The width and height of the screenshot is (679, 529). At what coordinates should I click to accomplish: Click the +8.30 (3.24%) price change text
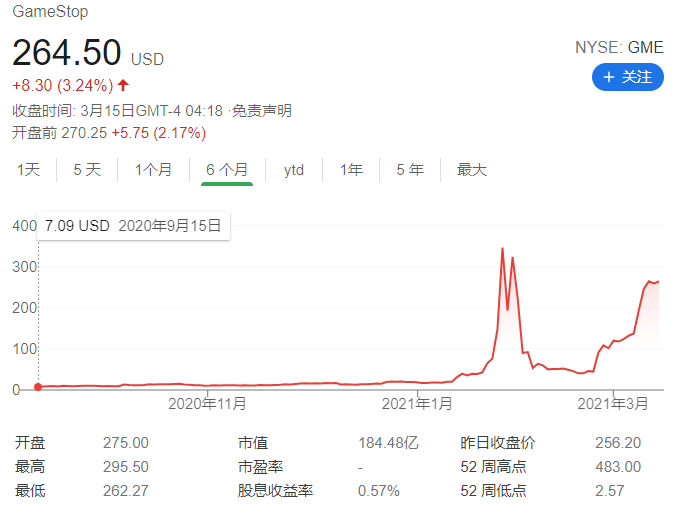(63, 85)
